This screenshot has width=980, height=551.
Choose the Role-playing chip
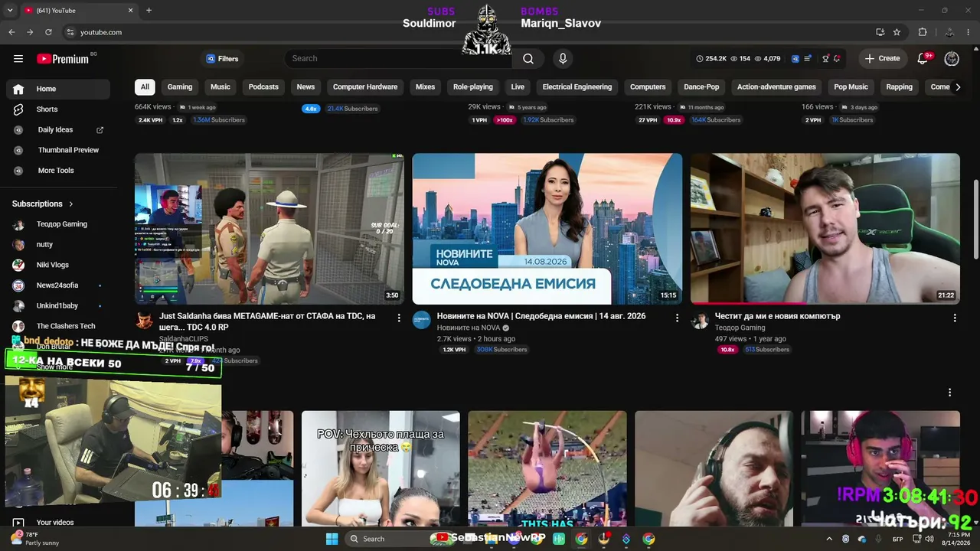click(473, 87)
